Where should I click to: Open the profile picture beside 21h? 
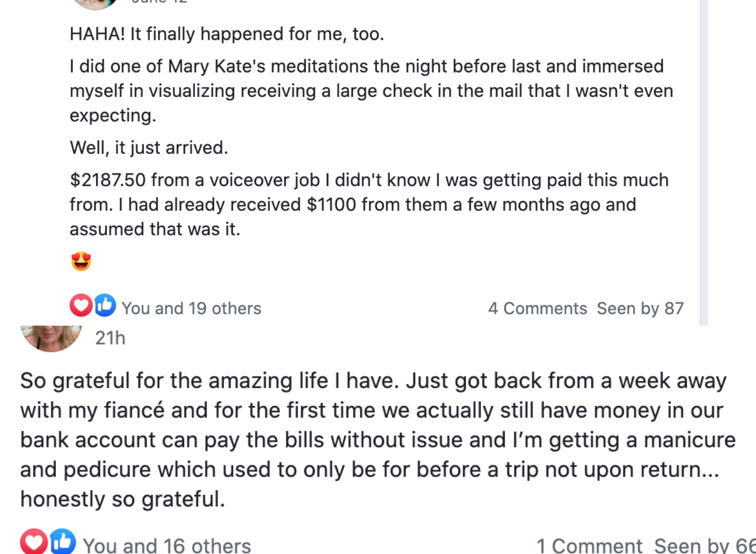(x=51, y=338)
